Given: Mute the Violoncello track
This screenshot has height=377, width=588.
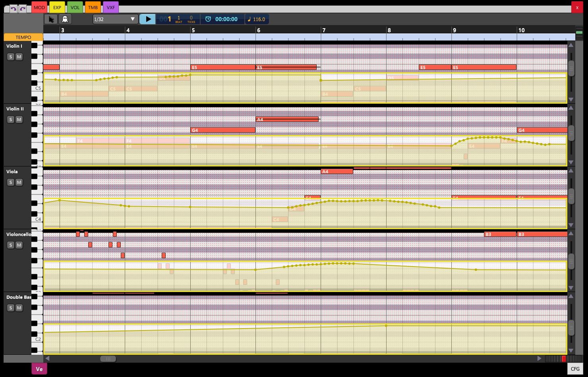Looking at the screenshot, I should (x=18, y=245).
